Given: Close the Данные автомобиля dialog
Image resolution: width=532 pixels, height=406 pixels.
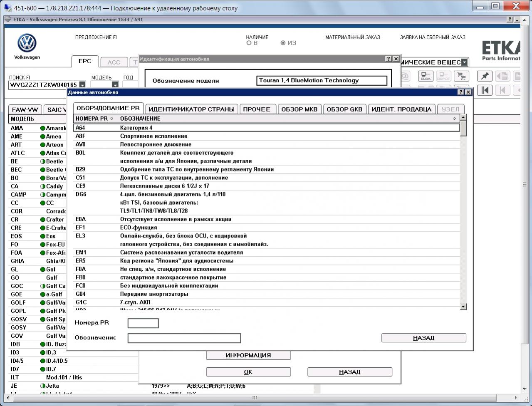Looking at the screenshot, I should [468, 92].
